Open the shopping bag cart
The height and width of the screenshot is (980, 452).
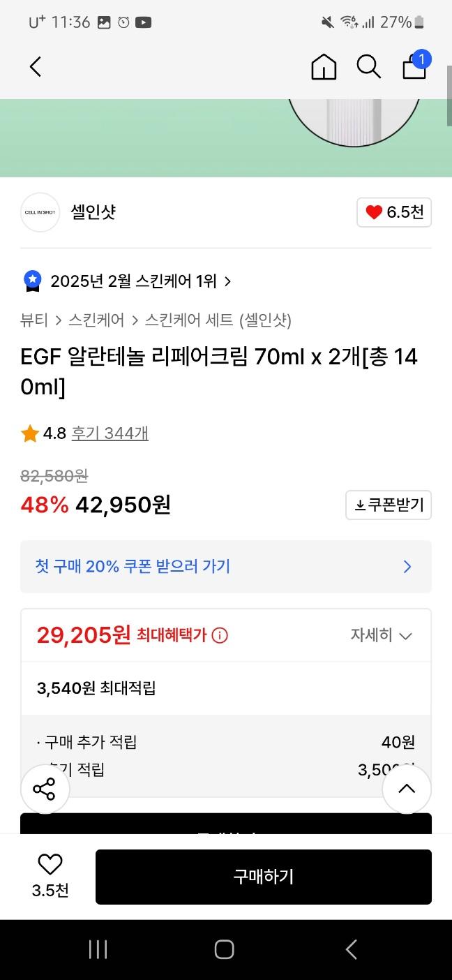tap(414, 66)
